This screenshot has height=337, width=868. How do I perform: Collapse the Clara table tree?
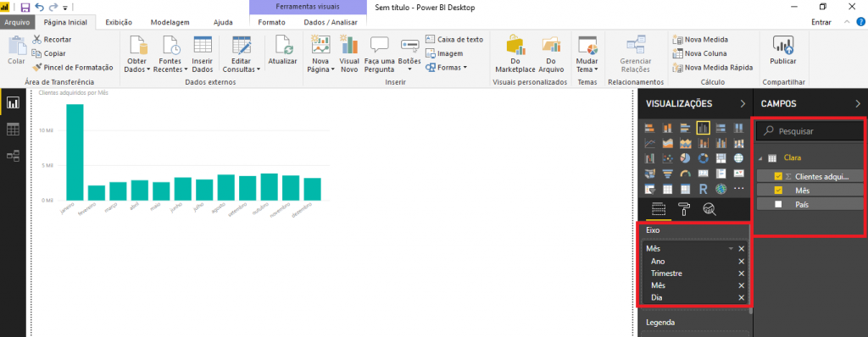[x=760, y=158]
